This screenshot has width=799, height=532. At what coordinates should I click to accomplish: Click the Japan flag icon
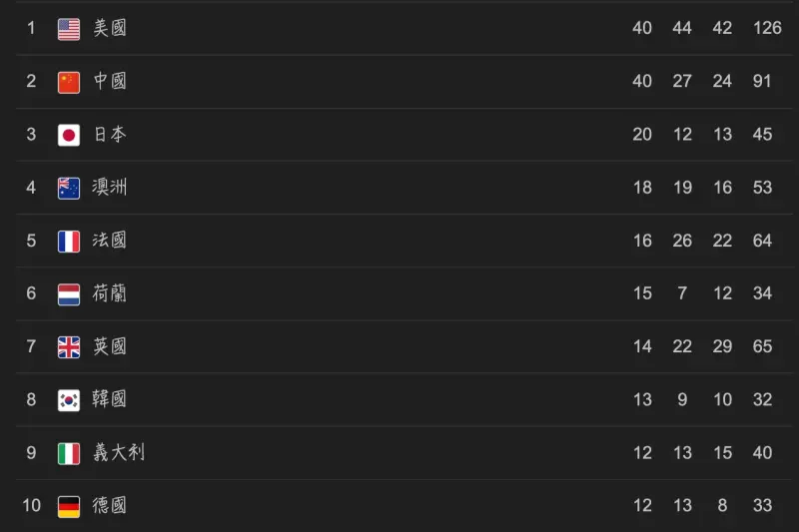coord(69,136)
